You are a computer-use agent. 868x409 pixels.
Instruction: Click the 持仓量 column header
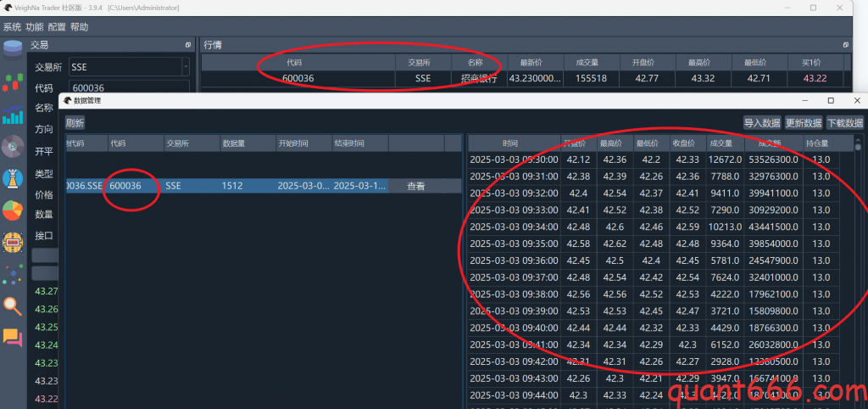point(820,143)
